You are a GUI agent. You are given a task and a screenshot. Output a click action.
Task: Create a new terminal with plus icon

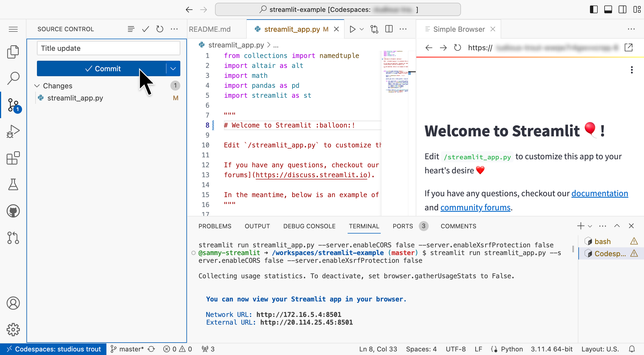[581, 226]
